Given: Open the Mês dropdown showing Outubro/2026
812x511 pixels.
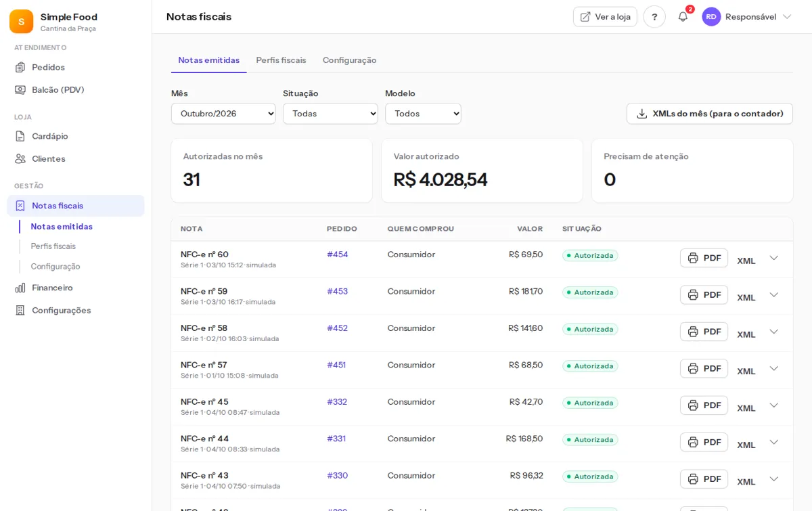Looking at the screenshot, I should (223, 114).
